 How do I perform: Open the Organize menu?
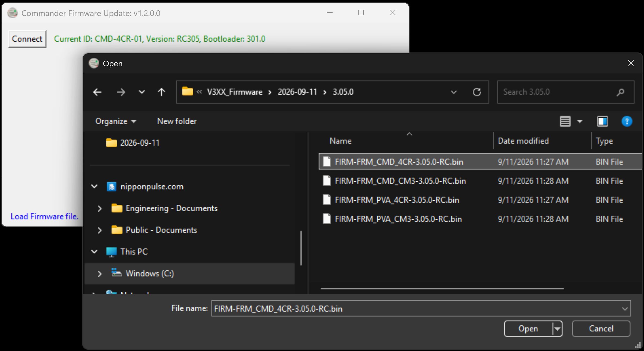116,121
